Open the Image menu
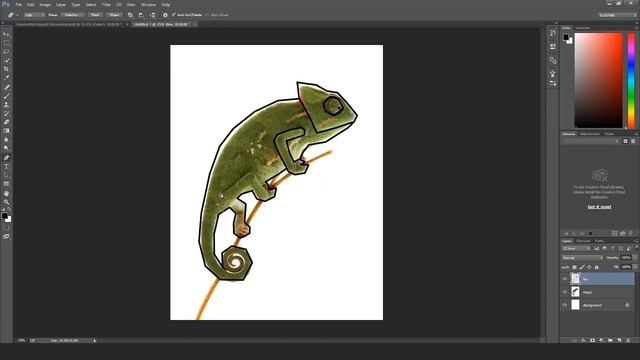This screenshot has width=640, height=360. pyautogui.click(x=45, y=4)
